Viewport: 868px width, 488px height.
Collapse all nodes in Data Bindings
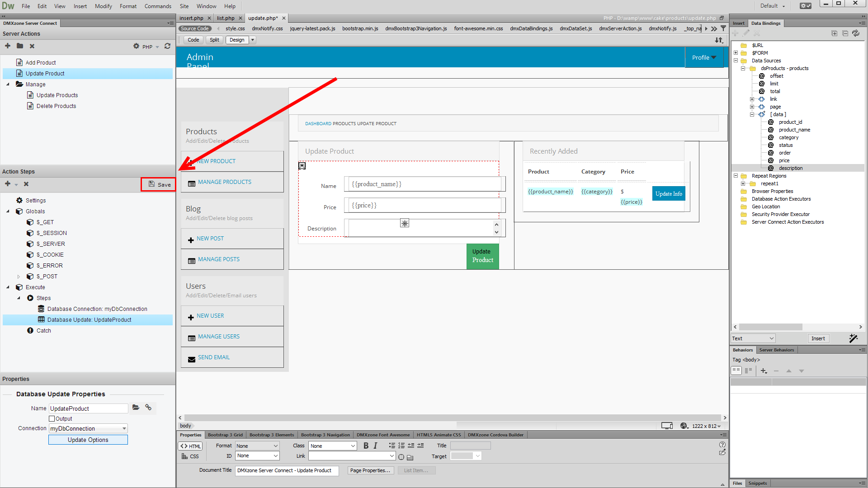pos(845,33)
